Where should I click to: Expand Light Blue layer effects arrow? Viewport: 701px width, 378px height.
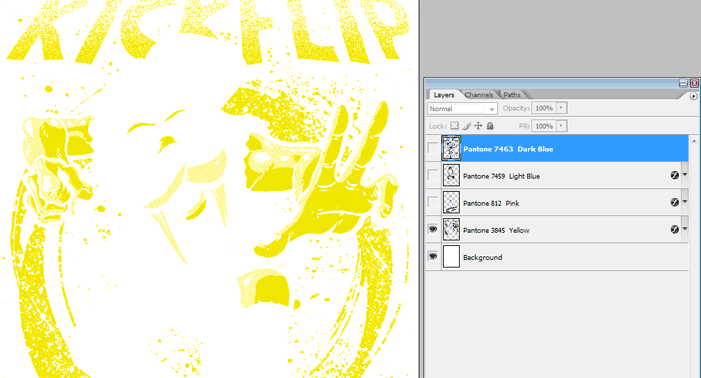[684, 175]
